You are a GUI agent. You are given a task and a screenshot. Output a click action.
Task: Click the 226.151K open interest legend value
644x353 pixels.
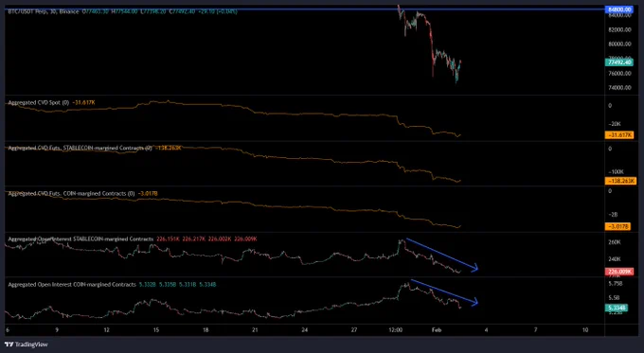[x=168, y=238]
